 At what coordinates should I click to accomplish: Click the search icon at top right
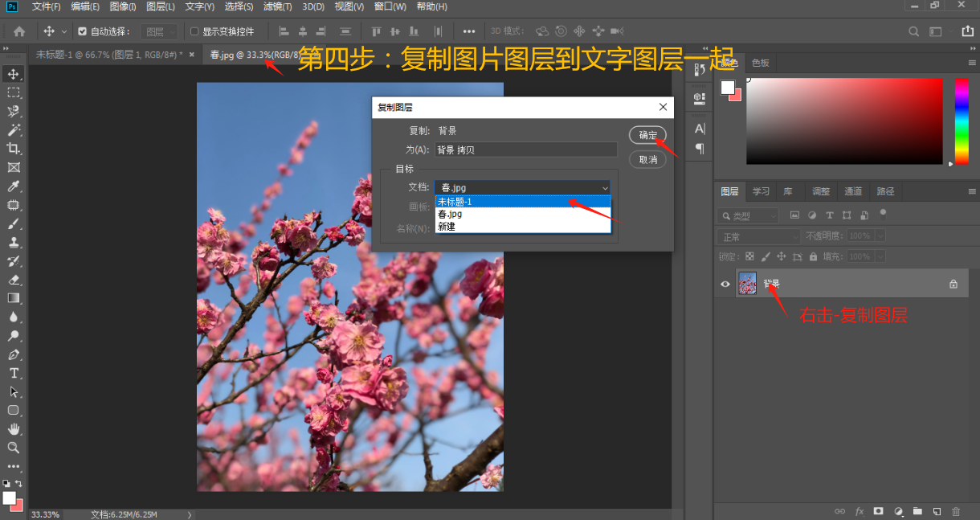coord(913,31)
